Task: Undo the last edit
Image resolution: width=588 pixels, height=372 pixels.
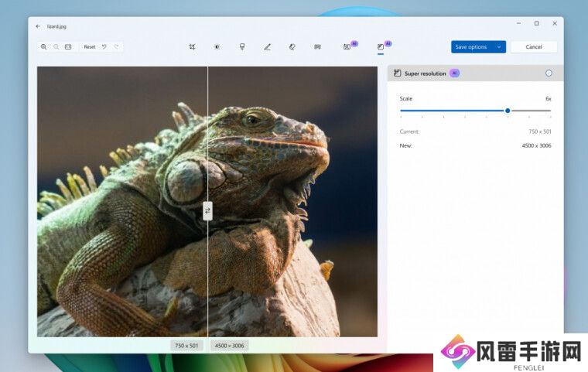Action: click(x=104, y=47)
